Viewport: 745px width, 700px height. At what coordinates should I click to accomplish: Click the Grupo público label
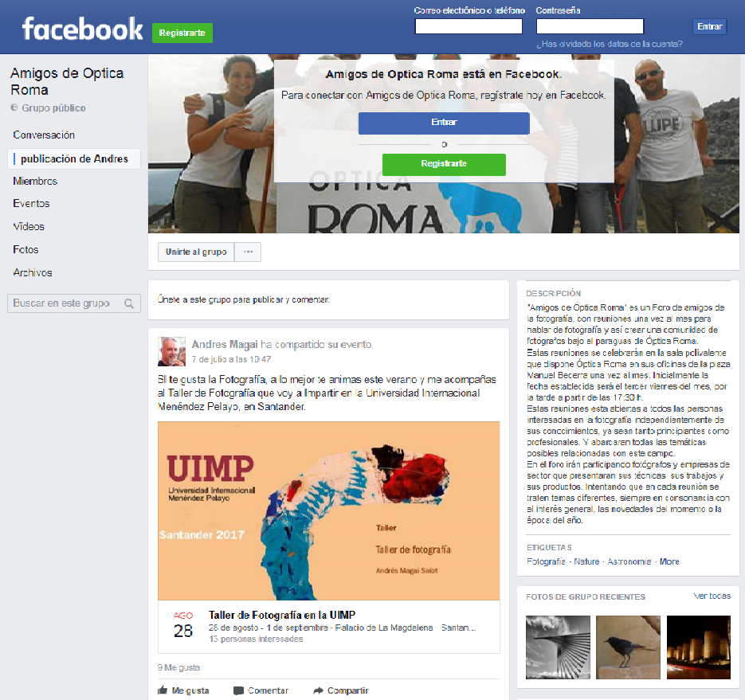click(53, 108)
